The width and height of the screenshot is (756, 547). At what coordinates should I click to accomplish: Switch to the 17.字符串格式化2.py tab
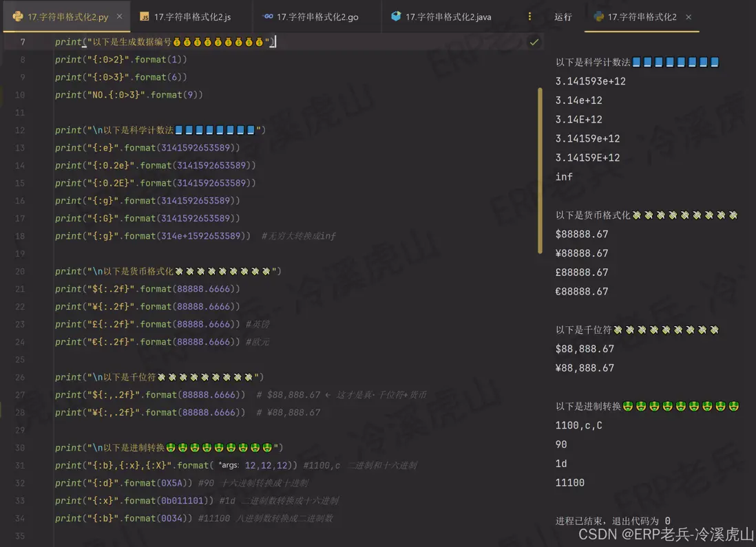coord(67,17)
